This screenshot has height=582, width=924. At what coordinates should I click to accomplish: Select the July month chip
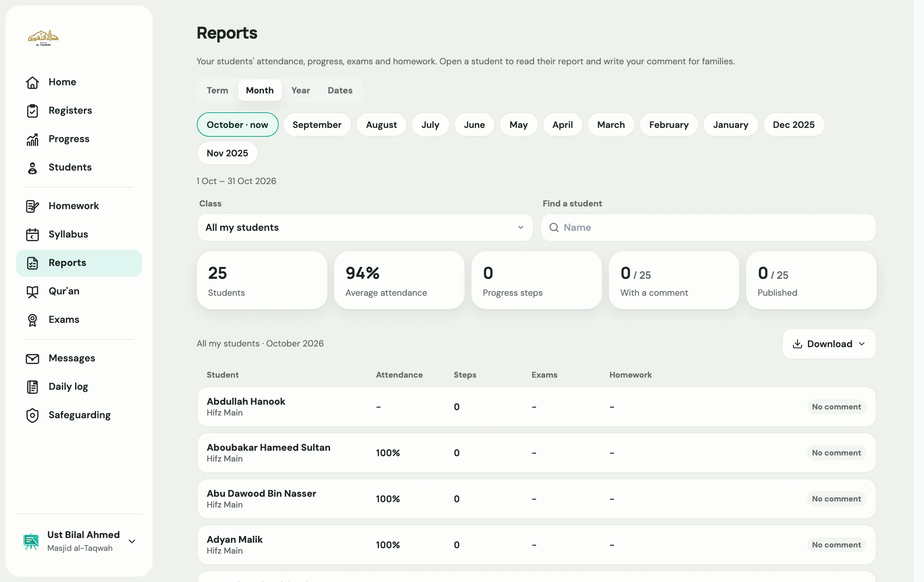[x=430, y=125]
